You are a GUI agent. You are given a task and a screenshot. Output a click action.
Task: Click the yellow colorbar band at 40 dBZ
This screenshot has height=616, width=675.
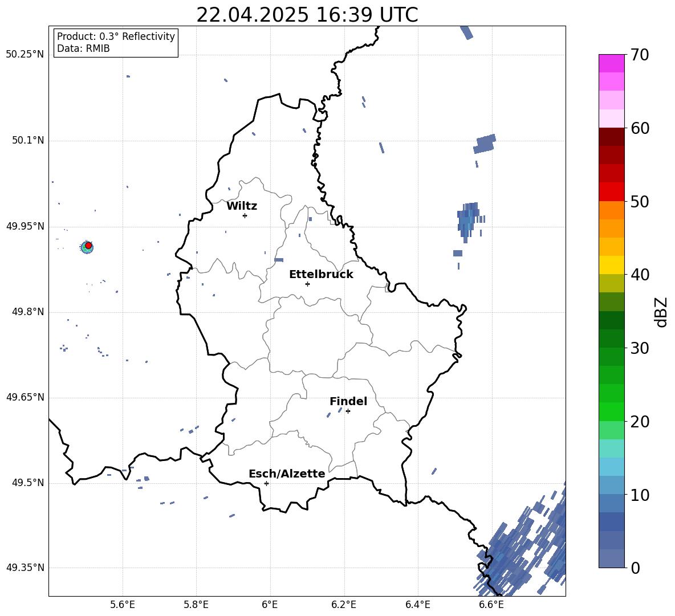pos(611,265)
